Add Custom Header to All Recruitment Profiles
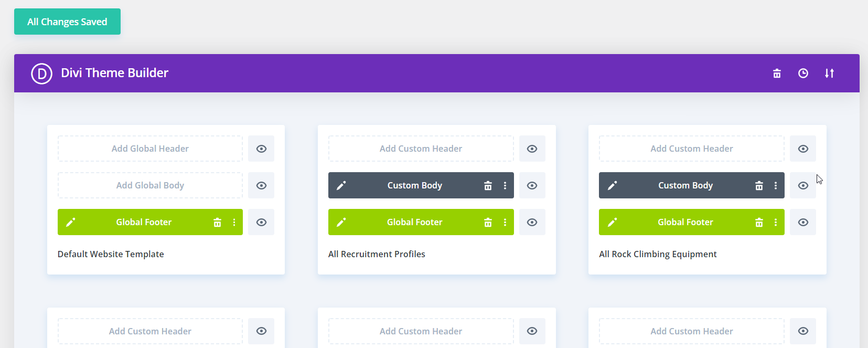Viewport: 868px width, 348px height. [421, 149]
